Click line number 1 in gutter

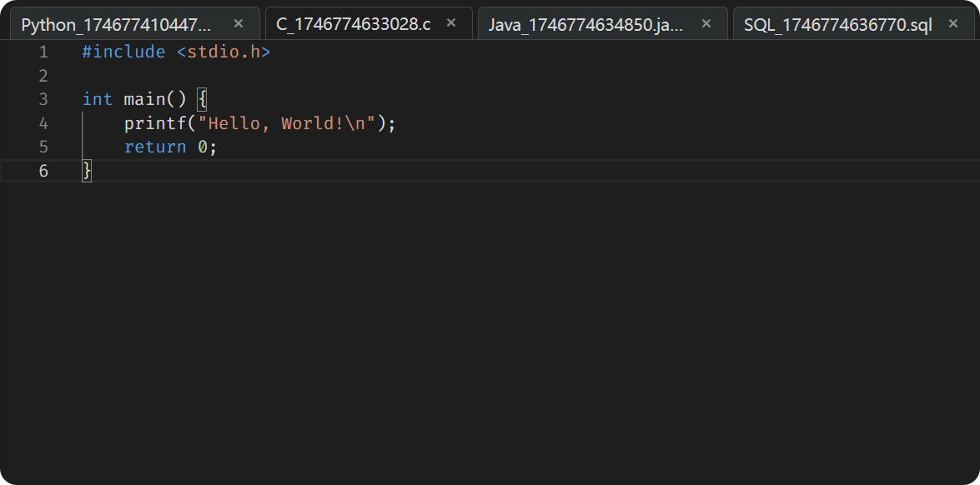43,52
